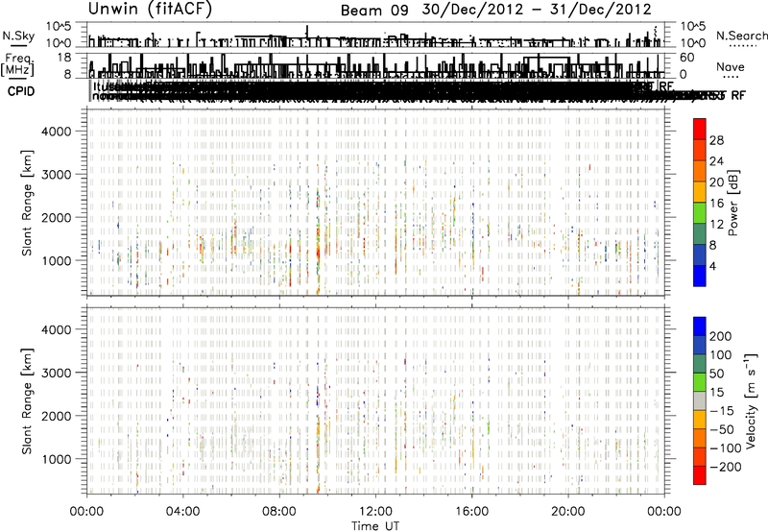Click the N.Search legend label
Viewport: 768px width, 532px height.
coord(742,36)
